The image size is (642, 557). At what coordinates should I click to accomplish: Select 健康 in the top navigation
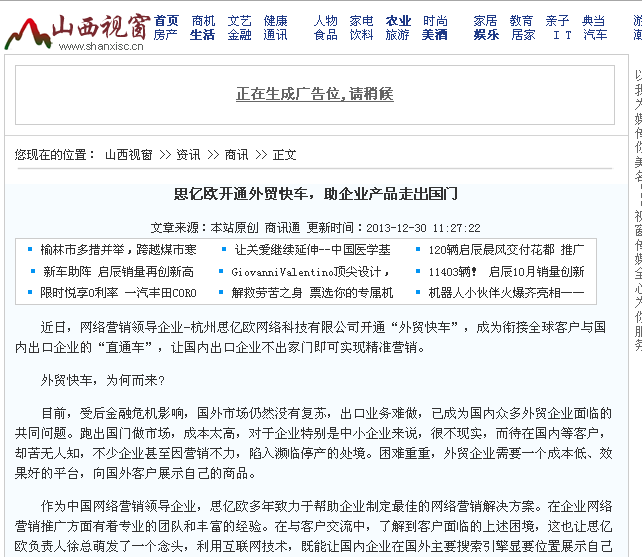(x=275, y=20)
